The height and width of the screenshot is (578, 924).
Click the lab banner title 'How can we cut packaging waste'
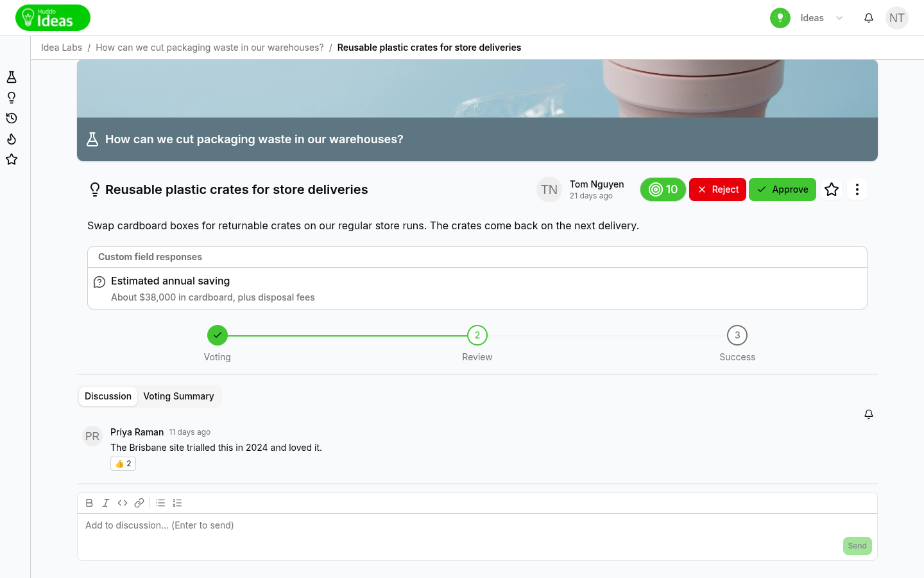click(254, 139)
